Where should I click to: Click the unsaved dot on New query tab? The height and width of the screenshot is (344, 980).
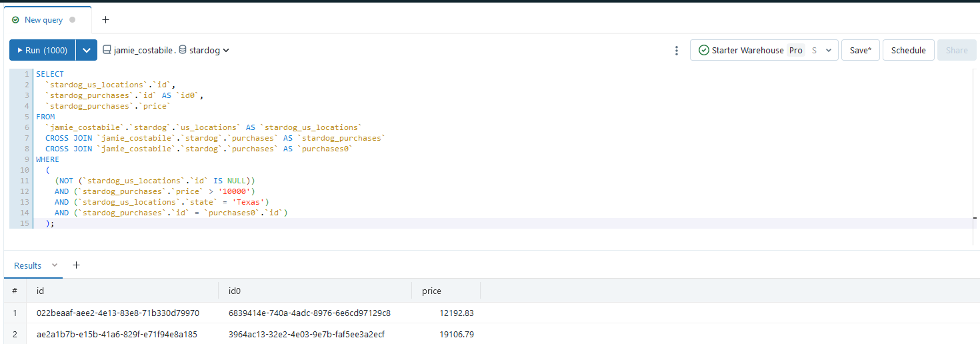point(72,20)
